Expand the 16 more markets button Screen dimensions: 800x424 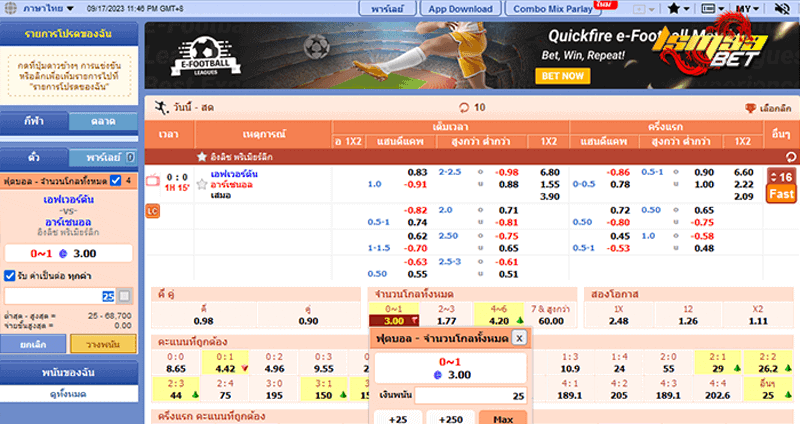pyautogui.click(x=781, y=177)
